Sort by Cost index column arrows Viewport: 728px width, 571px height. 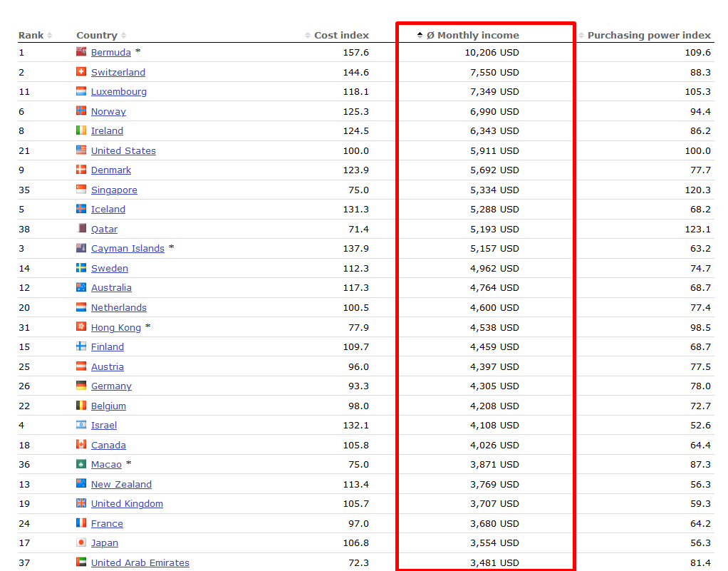pyautogui.click(x=307, y=36)
